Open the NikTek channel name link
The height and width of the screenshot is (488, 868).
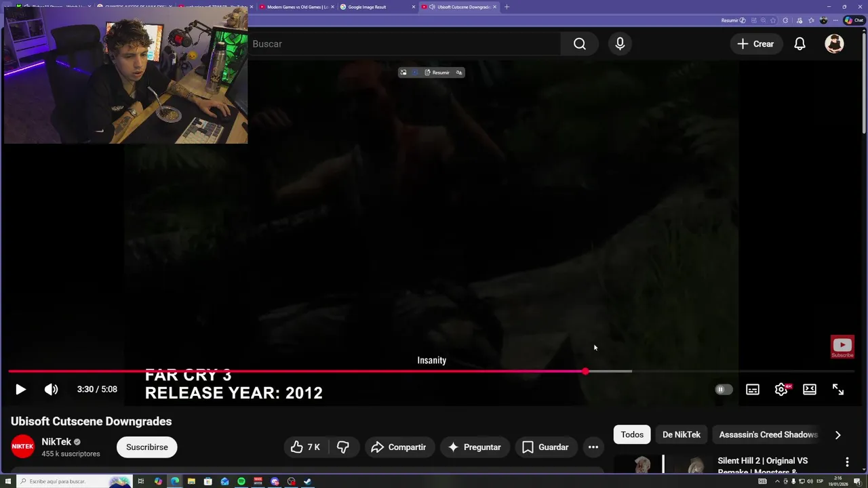coord(56,442)
